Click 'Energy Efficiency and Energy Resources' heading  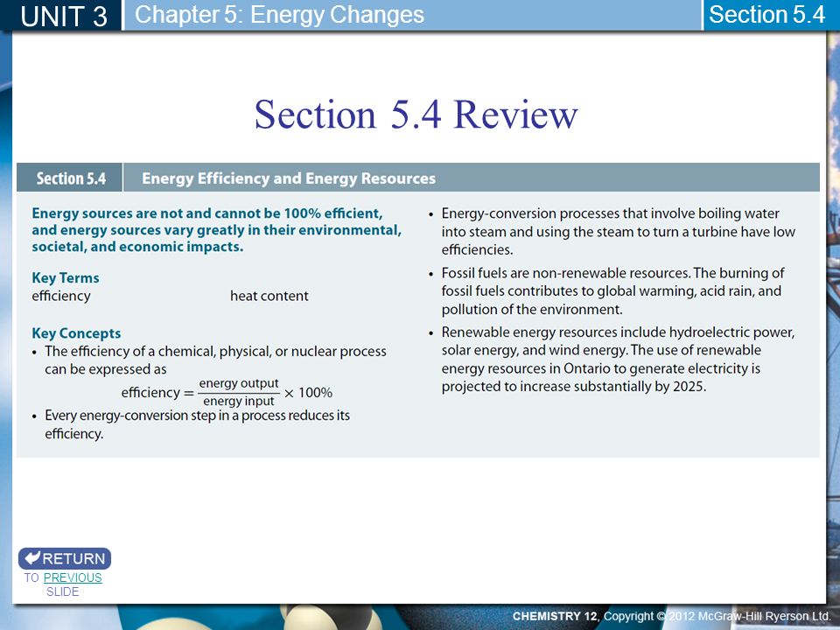click(x=288, y=178)
